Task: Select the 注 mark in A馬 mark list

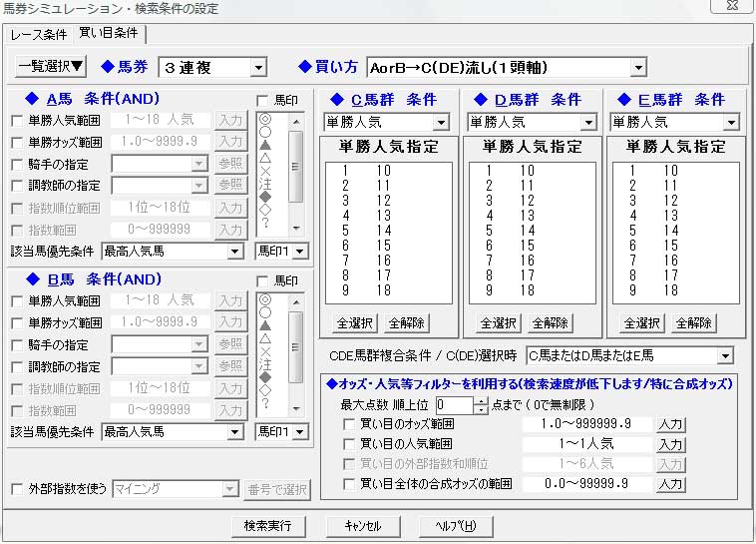Action: click(264, 183)
